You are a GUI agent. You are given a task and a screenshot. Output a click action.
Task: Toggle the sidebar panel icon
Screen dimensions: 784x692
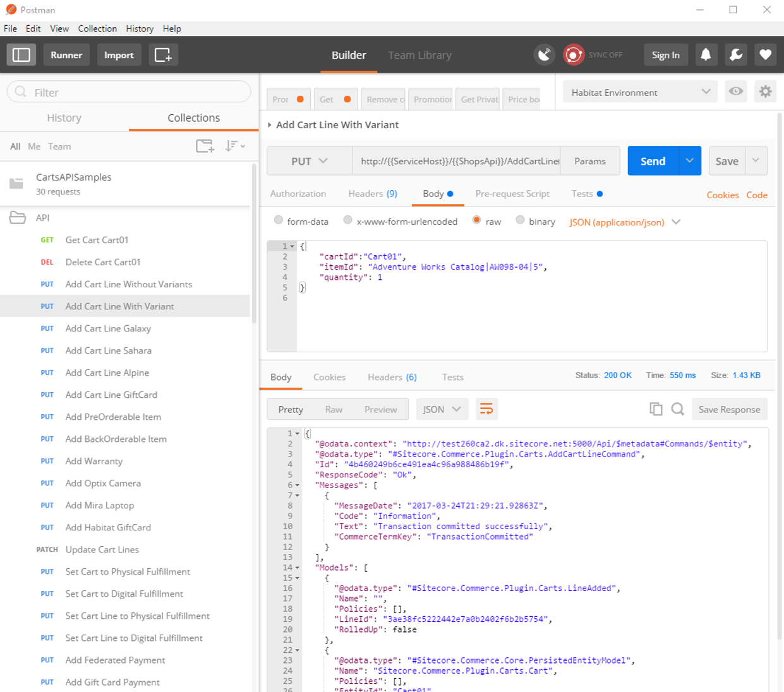point(21,55)
